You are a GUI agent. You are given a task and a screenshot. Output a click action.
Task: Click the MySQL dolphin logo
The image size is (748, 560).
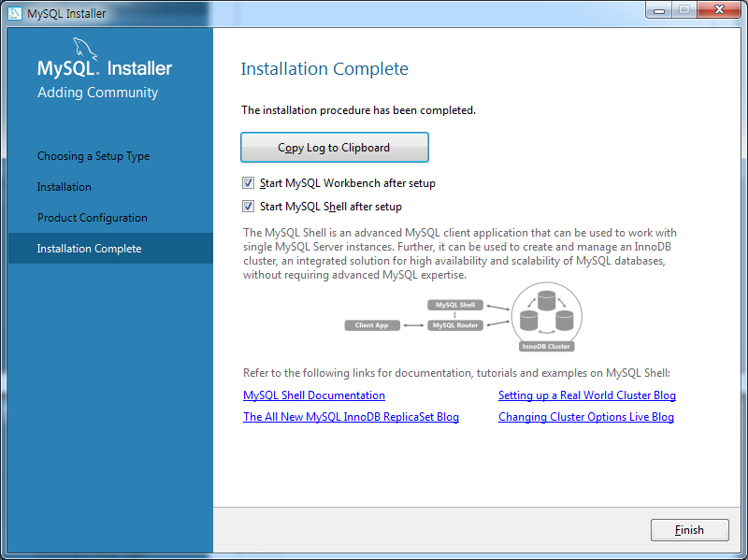pos(84,50)
